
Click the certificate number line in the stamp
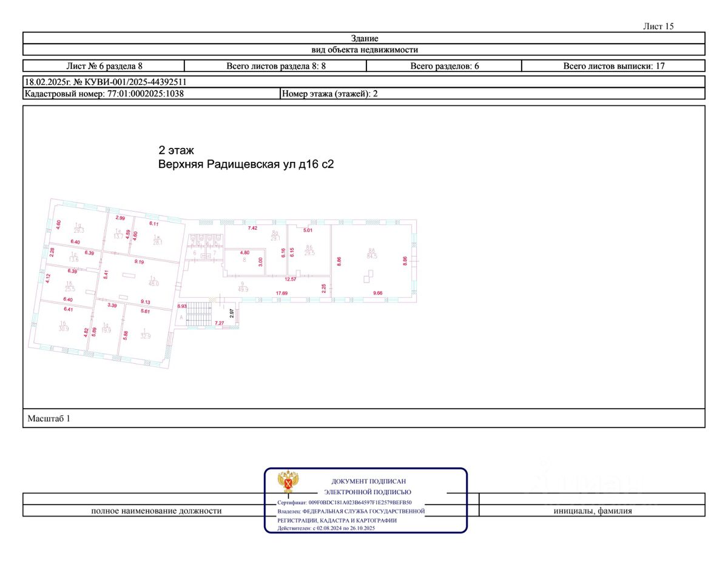(x=344, y=503)
